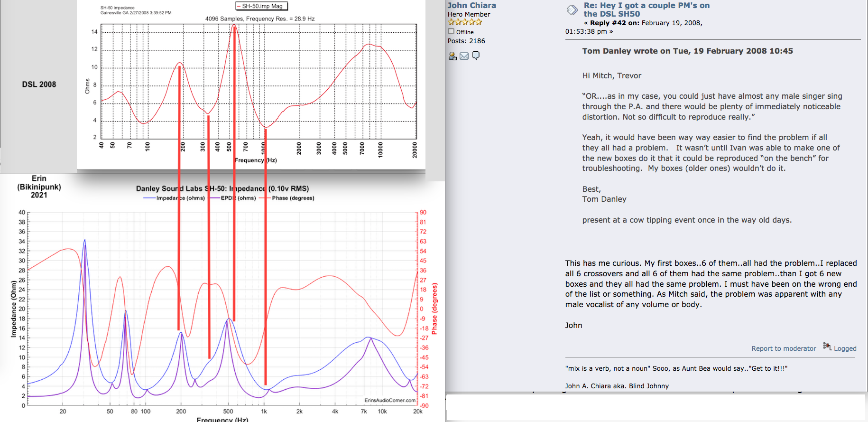The image size is (868, 422).
Task: Click the Report to moderator link
Action: [784, 348]
